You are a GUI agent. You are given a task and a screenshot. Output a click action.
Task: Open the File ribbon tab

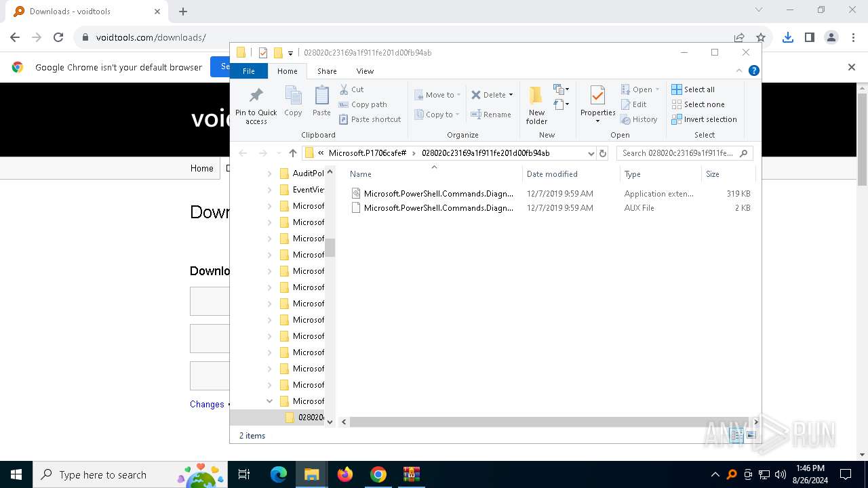click(249, 71)
